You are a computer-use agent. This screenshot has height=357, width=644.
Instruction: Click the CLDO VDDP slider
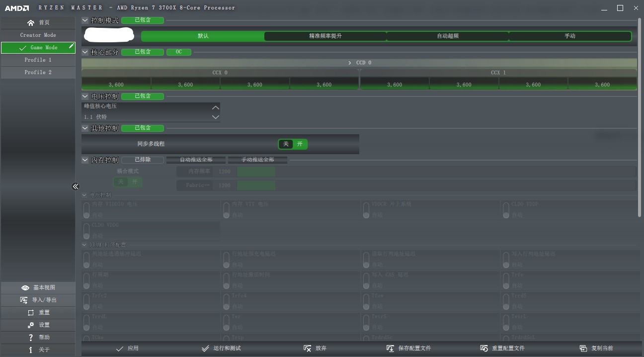506,210
